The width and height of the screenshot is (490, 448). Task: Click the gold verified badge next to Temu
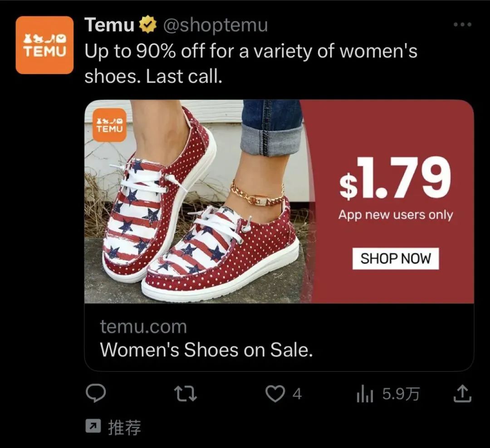(147, 25)
